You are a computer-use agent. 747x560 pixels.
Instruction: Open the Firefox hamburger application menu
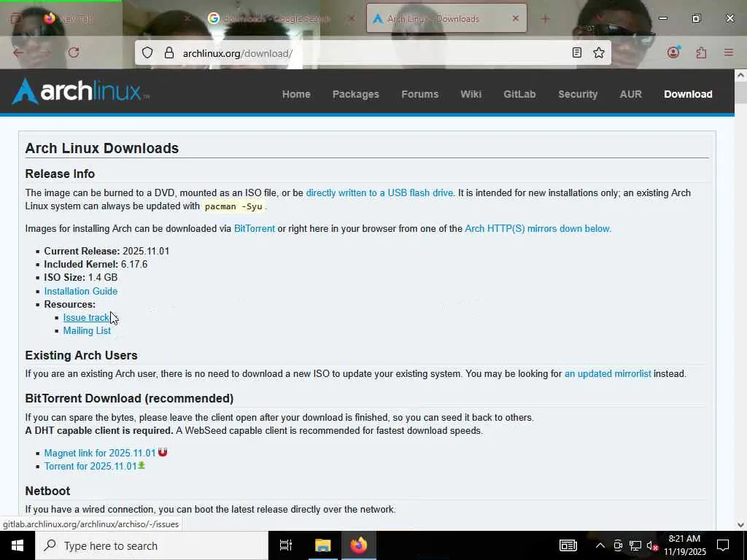coord(729,52)
